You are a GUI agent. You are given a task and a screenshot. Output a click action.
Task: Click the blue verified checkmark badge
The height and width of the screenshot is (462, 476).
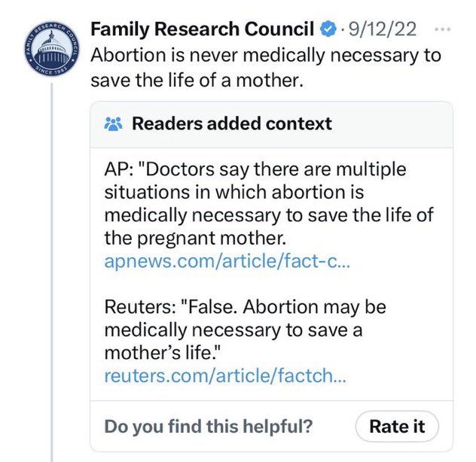[x=328, y=30]
